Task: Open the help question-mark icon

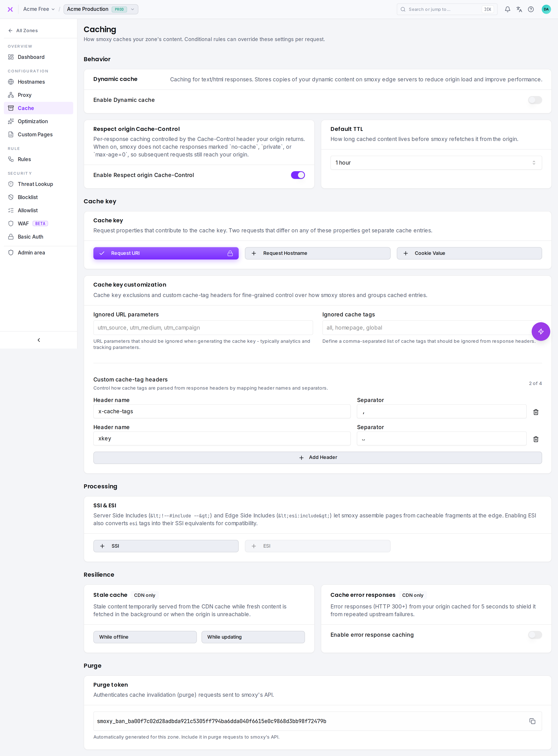Action: tap(531, 9)
